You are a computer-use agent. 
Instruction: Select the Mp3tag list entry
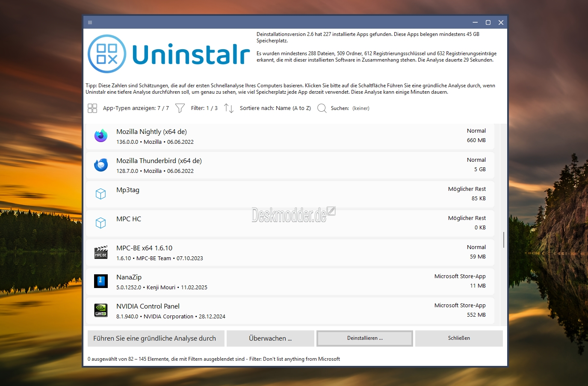click(x=290, y=193)
